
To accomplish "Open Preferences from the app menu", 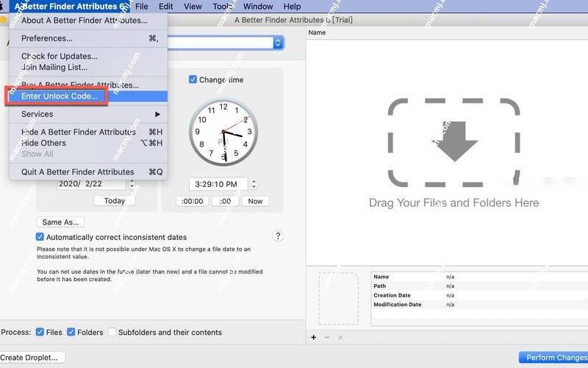I will [x=47, y=38].
